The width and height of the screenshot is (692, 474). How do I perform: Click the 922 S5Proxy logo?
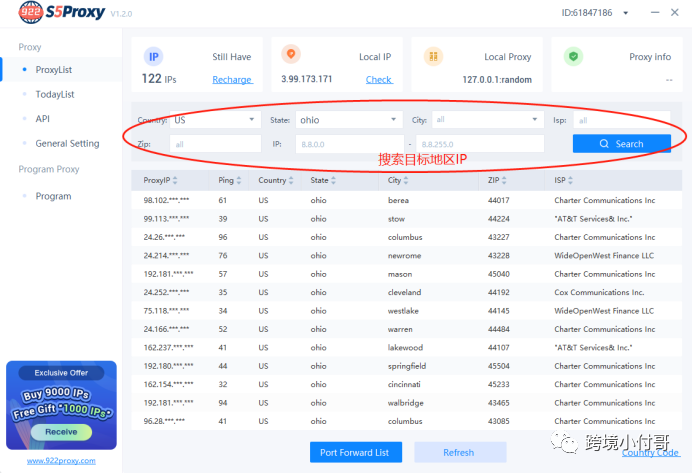[x=62, y=12]
